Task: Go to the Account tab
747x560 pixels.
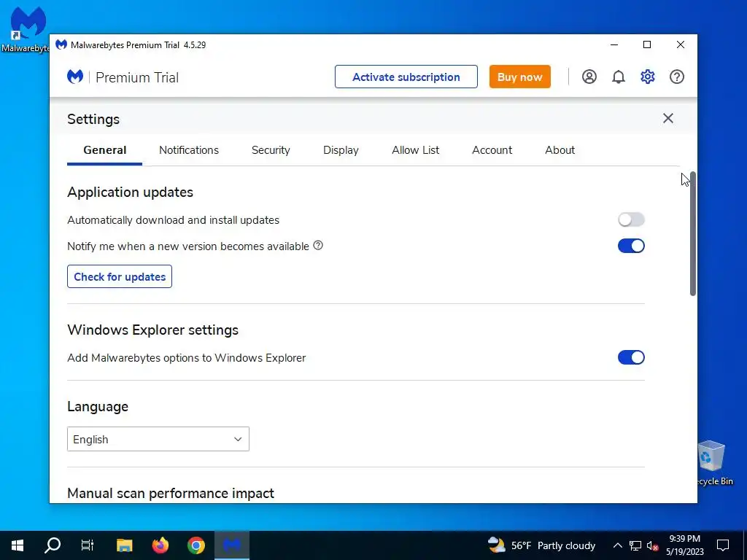Action: pos(492,150)
